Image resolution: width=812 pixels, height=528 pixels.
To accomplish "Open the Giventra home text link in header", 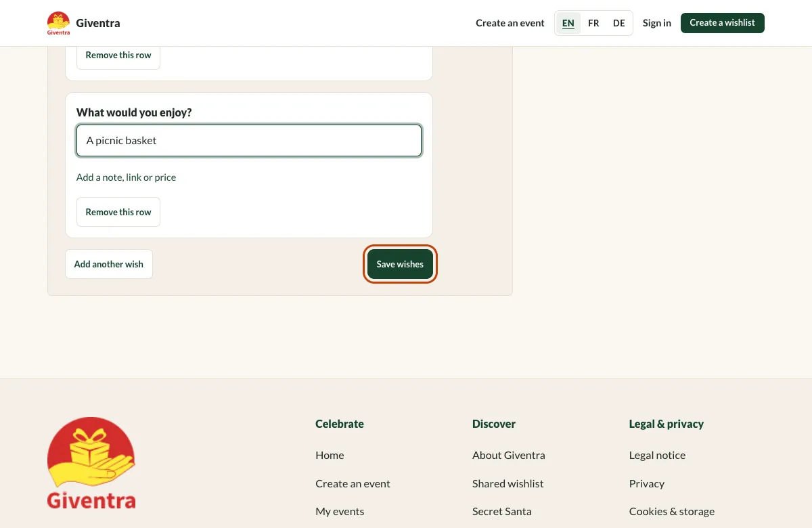I will [x=98, y=23].
